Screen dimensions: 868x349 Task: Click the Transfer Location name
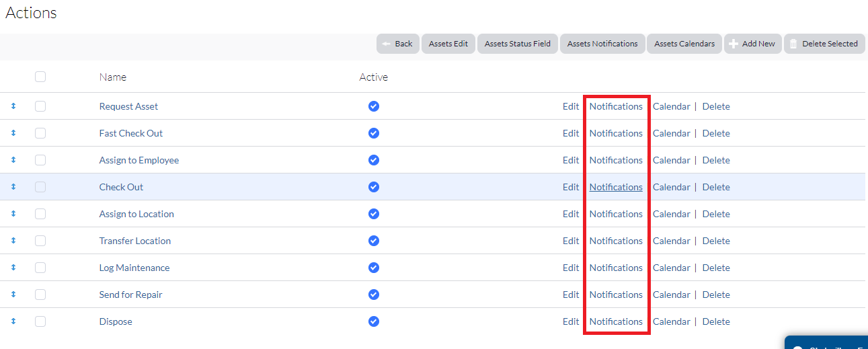[135, 241]
